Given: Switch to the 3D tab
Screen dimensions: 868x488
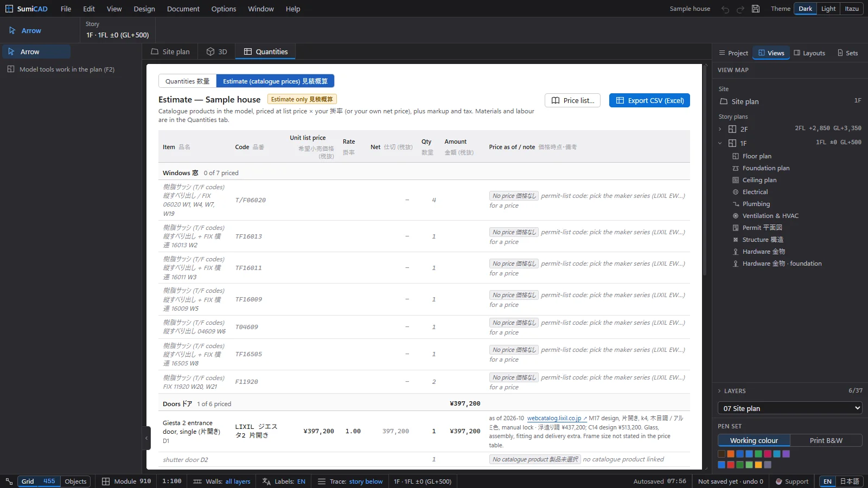Looking at the screenshot, I should click(x=216, y=52).
